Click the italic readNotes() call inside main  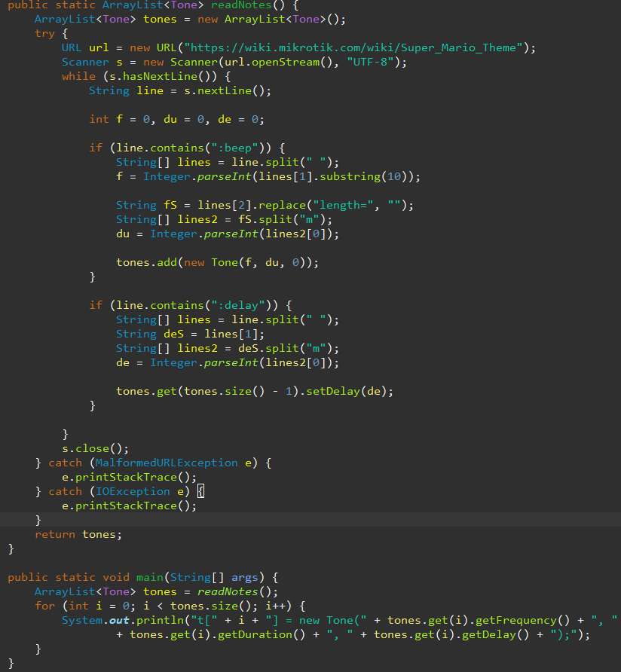pyautogui.click(x=234, y=592)
